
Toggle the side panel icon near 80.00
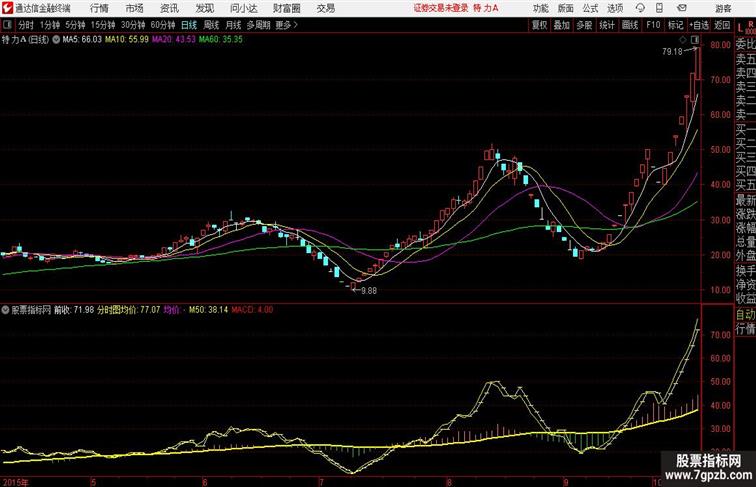coord(695,39)
